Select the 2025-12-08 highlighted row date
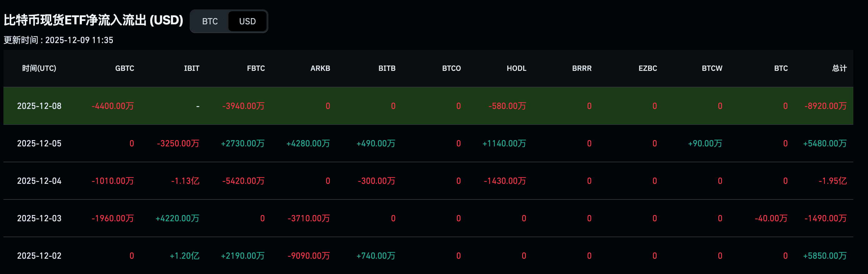Screen dimensions: 868x274 (39, 106)
